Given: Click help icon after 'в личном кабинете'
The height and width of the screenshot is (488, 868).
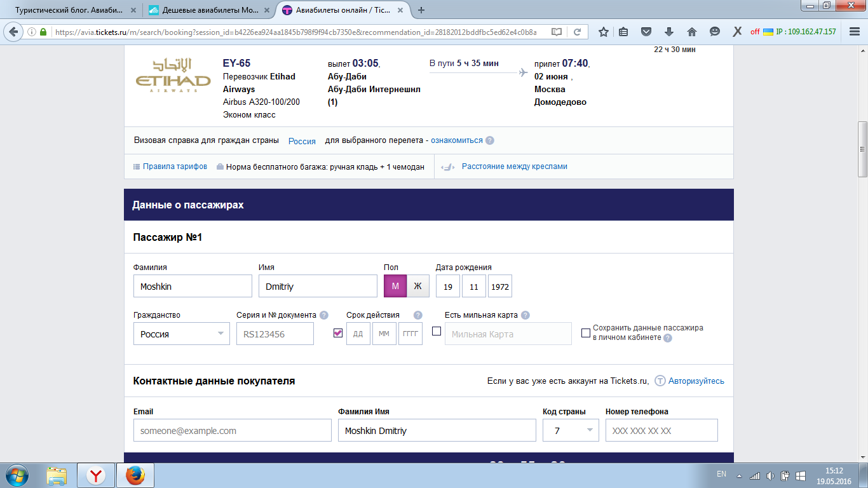Looking at the screenshot, I should click(668, 338).
